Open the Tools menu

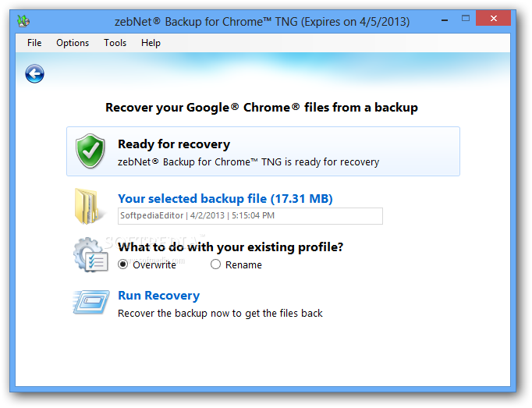coord(115,43)
